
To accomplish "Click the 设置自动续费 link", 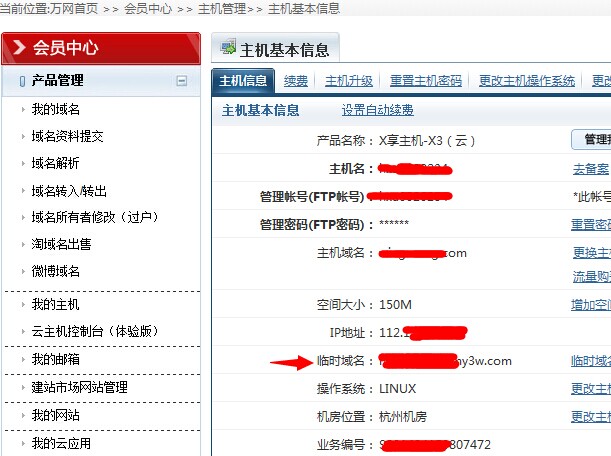I will pos(378,110).
